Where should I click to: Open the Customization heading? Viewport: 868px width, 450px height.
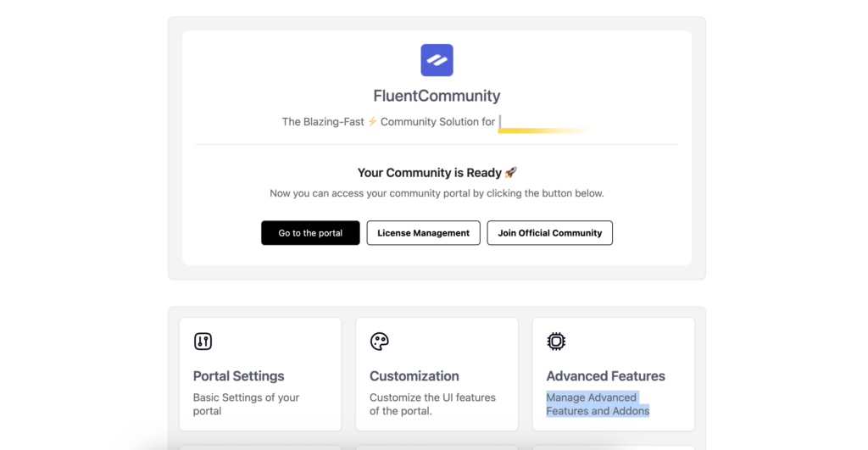point(414,375)
